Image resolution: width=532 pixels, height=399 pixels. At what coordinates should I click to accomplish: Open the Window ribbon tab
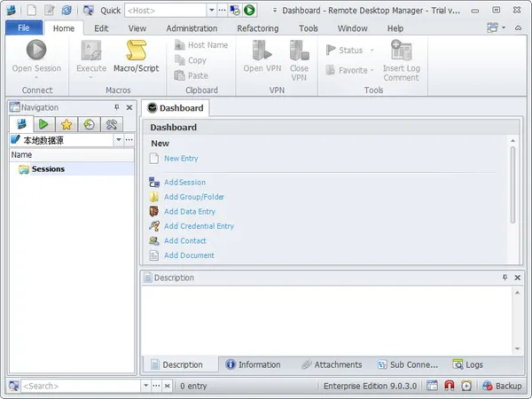coord(352,28)
